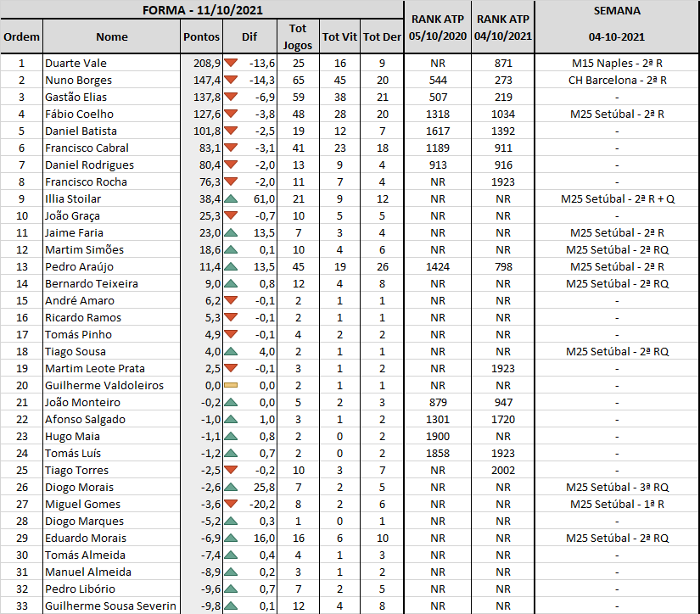Click the green up arrow for Jaime Faria
The height and width of the screenshot is (614, 700).
click(x=231, y=232)
